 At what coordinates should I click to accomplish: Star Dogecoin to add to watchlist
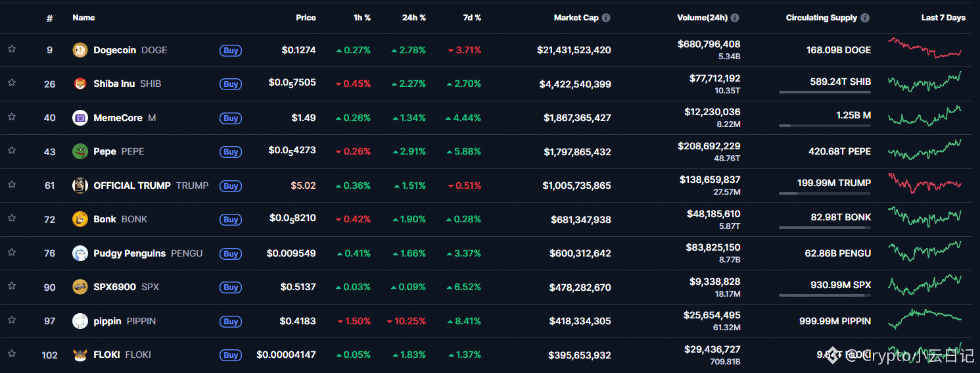pos(12,49)
